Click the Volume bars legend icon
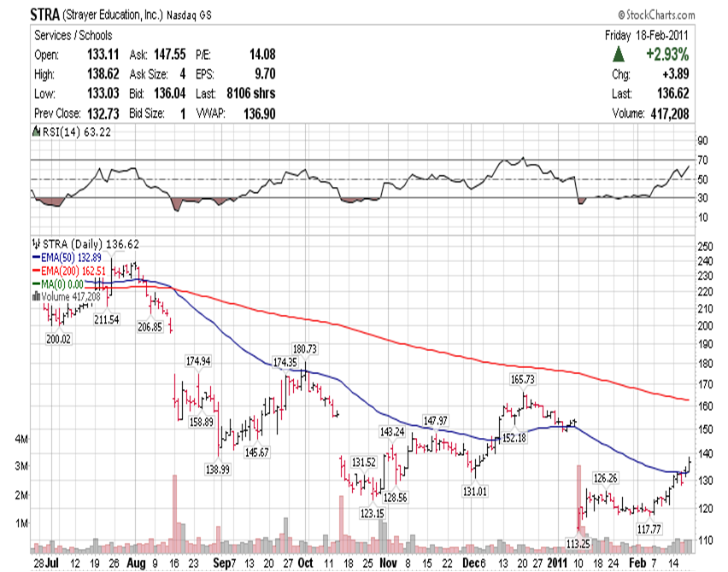The image size is (728, 572). coord(36,296)
